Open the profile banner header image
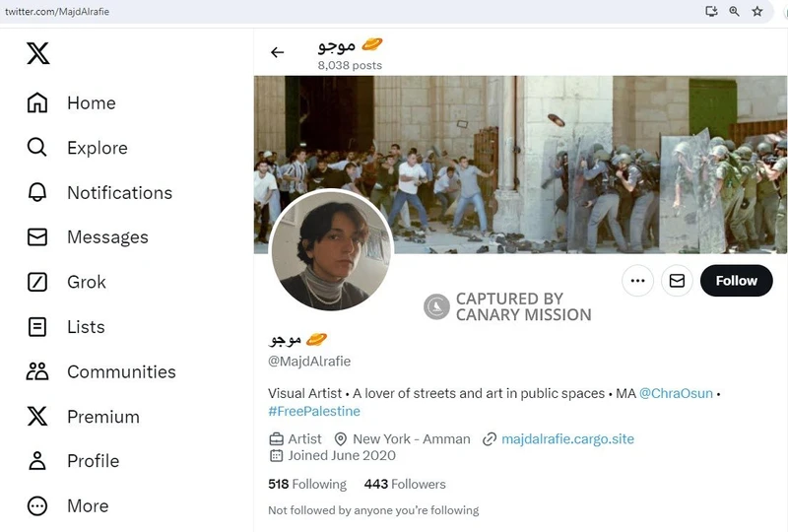The height and width of the screenshot is (532, 788). (x=521, y=165)
